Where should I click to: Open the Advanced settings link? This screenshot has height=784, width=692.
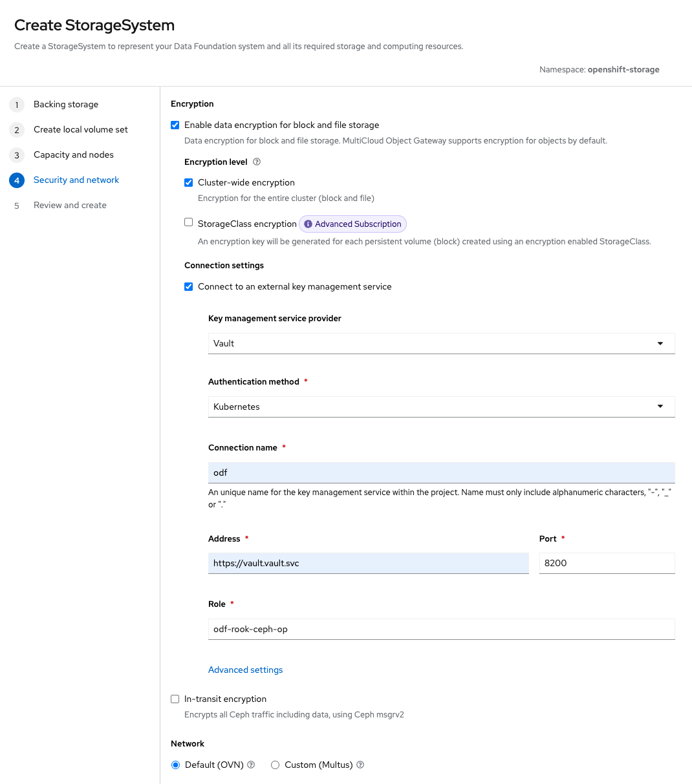point(246,670)
